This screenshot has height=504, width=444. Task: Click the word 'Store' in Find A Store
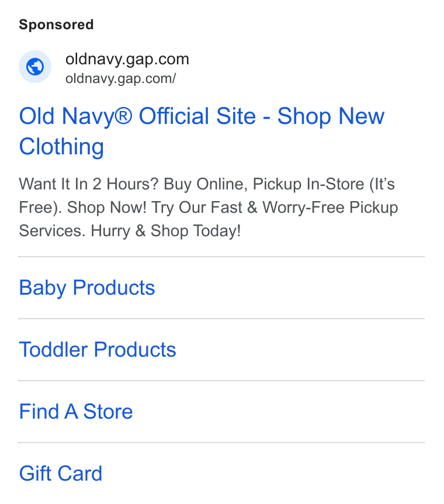point(108,412)
